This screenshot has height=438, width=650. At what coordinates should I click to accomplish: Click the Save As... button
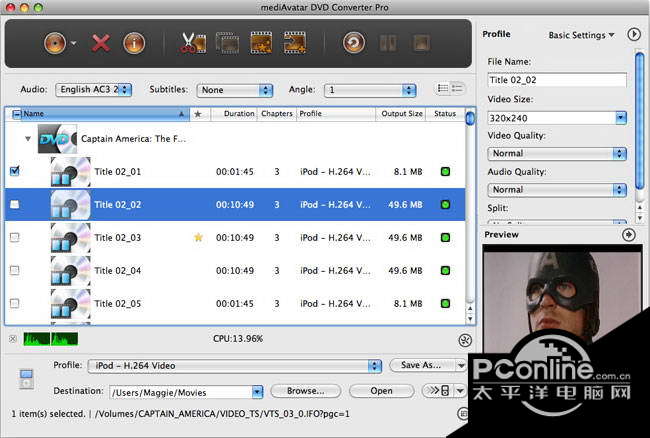pyautogui.click(x=421, y=365)
